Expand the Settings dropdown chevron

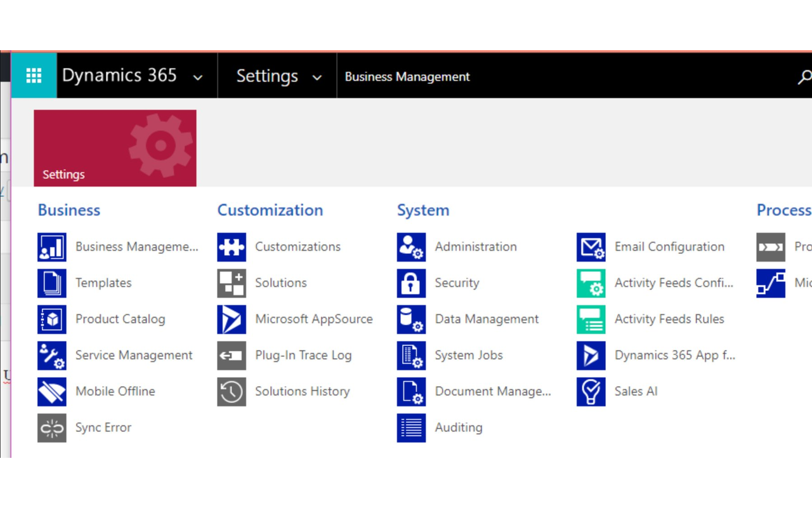click(317, 77)
